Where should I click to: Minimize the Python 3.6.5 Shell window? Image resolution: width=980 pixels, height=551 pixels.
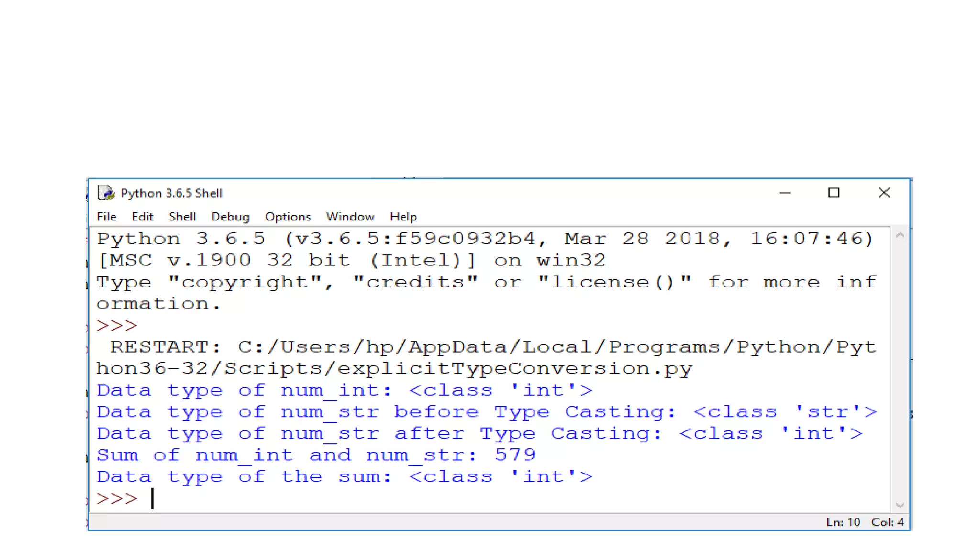coord(785,193)
